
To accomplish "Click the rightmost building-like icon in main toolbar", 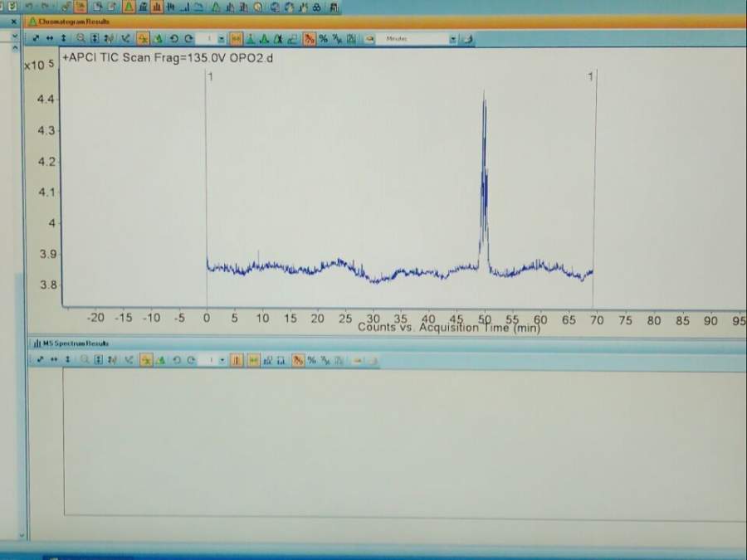I will (x=334, y=7).
